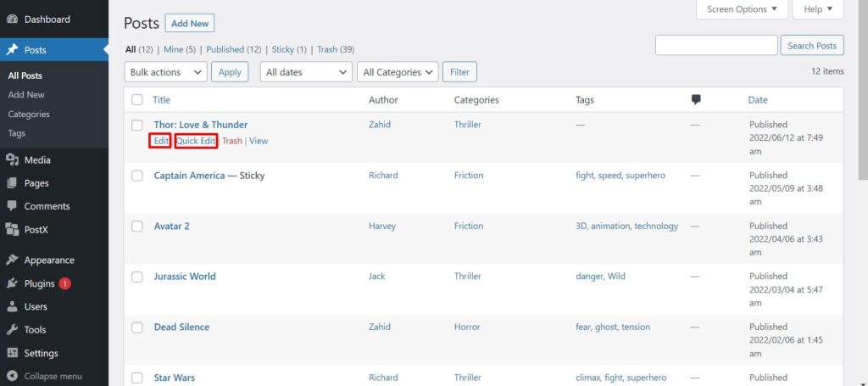This screenshot has height=386, width=868.
Task: Open the Jurassic World post title
Action: click(x=185, y=277)
